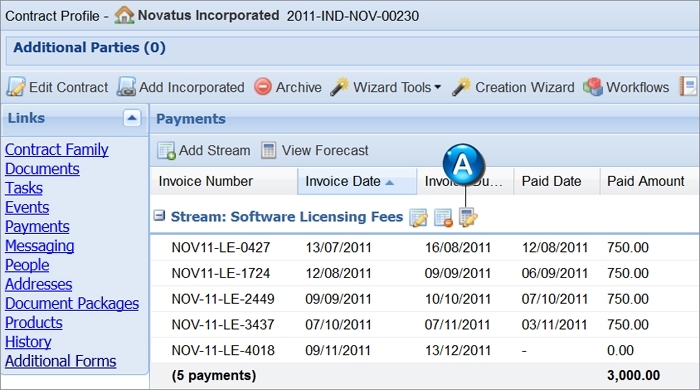
Task: Go to the Tasks link
Action: pos(24,188)
